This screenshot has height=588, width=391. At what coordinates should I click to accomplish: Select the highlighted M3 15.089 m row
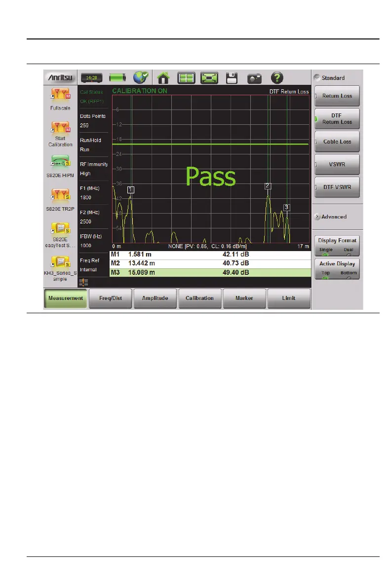coord(210,273)
